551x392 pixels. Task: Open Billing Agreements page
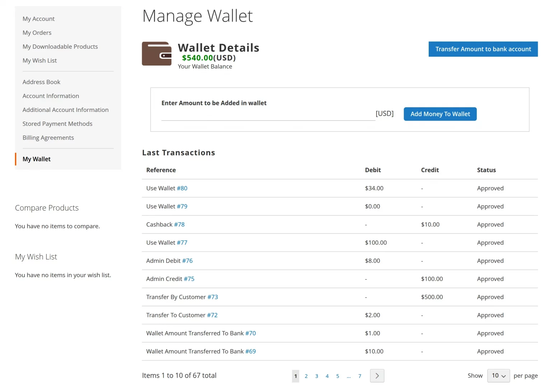click(x=48, y=137)
